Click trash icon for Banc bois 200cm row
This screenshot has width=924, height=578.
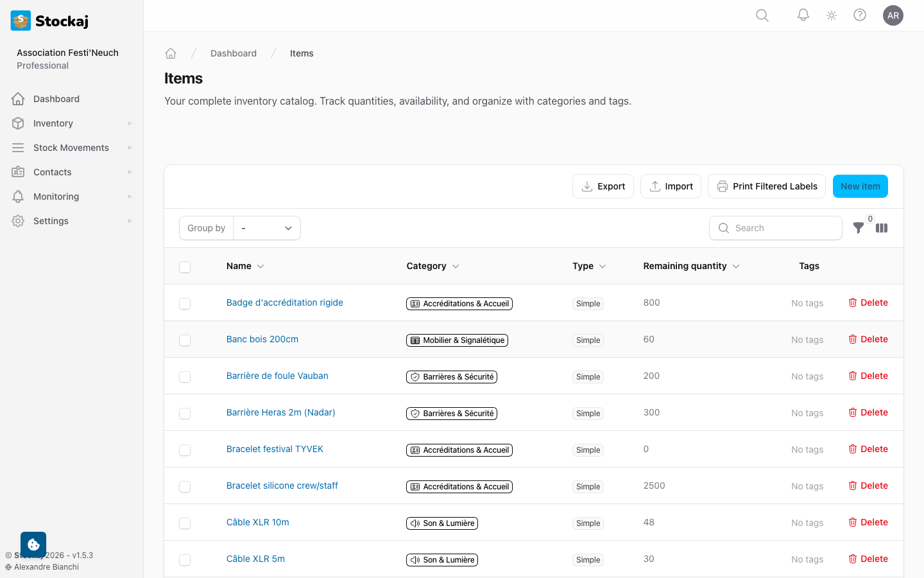(x=853, y=339)
